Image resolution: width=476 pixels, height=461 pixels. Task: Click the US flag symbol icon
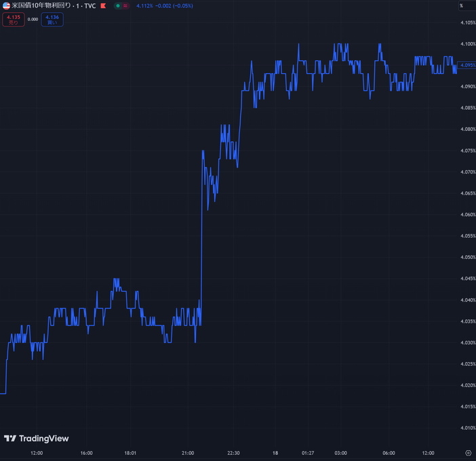point(6,5)
